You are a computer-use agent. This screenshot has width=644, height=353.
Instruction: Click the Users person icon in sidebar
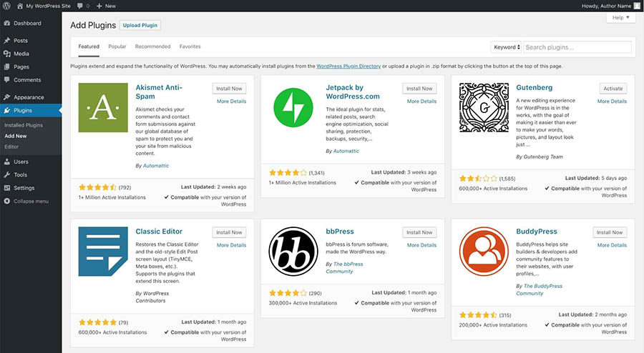(x=7, y=161)
